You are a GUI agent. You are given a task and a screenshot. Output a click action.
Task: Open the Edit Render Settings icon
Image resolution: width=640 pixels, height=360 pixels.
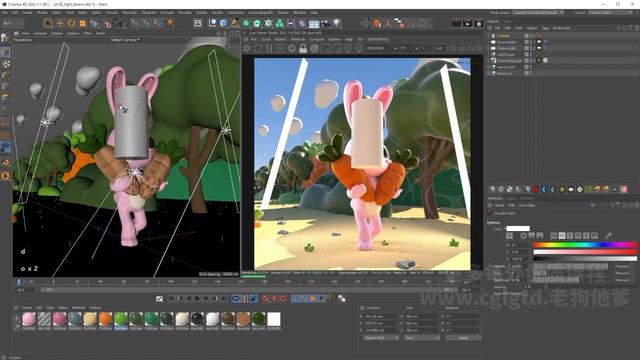click(x=479, y=23)
